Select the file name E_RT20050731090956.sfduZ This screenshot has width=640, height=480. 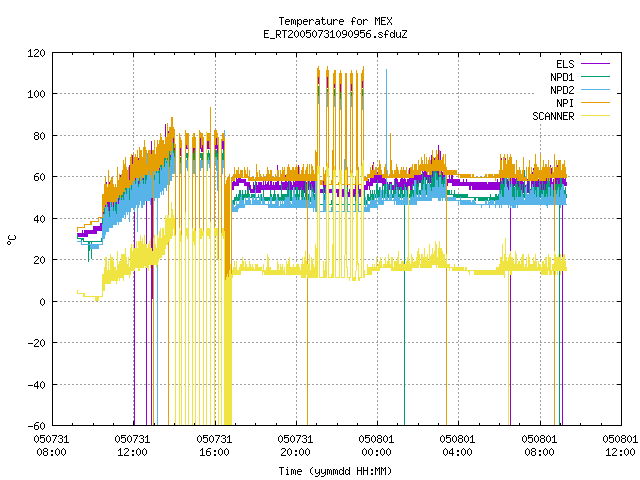coord(335,34)
